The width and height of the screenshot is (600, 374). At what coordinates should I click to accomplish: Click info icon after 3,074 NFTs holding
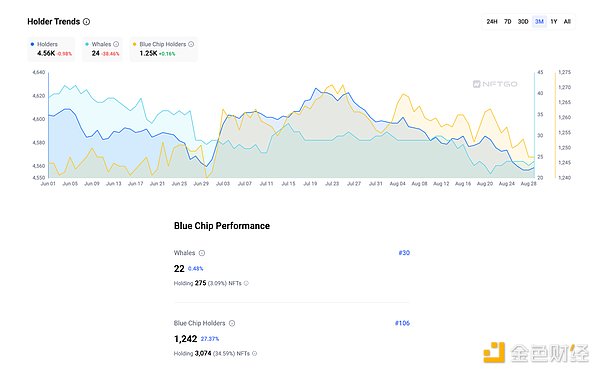tap(254, 353)
